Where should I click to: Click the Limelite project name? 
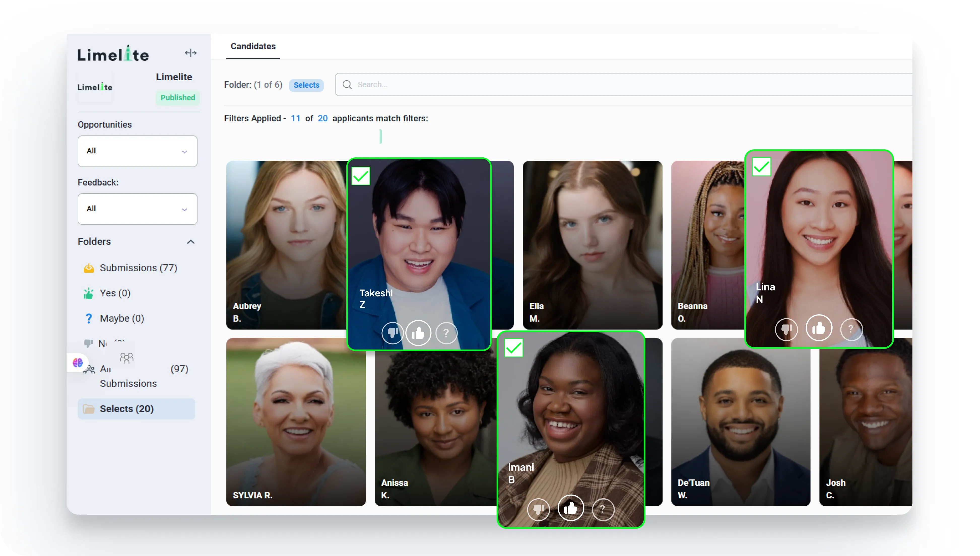click(174, 77)
